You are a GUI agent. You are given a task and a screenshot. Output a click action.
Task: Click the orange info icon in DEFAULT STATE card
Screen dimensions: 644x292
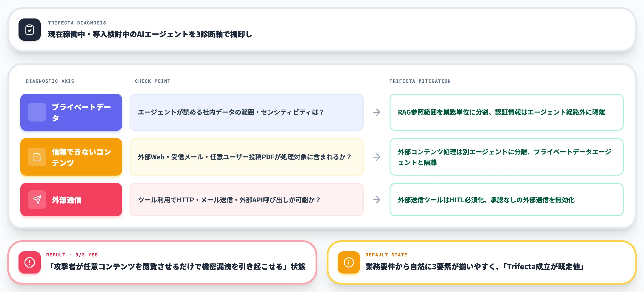coord(349,262)
